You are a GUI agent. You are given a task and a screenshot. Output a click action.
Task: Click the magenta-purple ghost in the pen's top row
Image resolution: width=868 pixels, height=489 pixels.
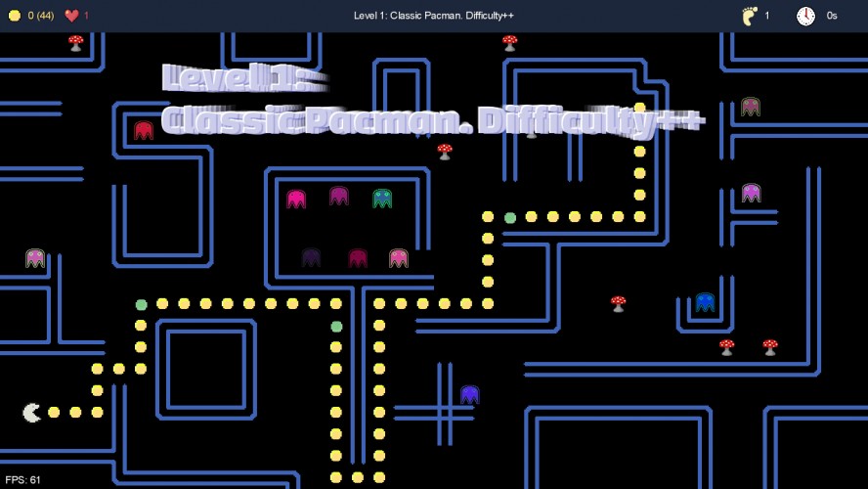coord(339,196)
